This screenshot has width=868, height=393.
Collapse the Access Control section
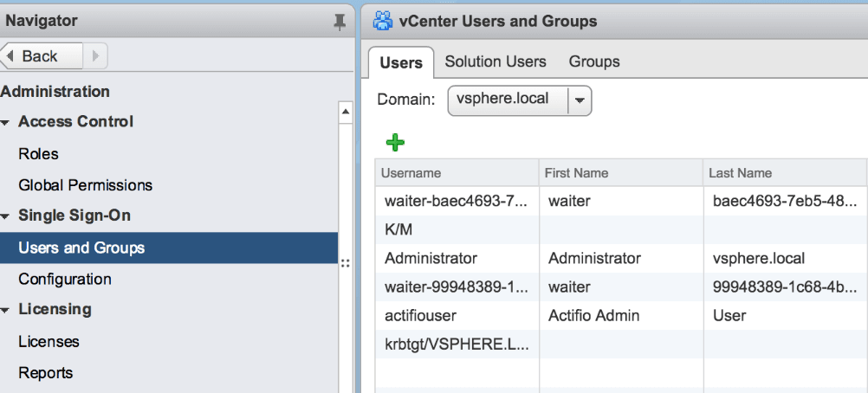point(7,123)
